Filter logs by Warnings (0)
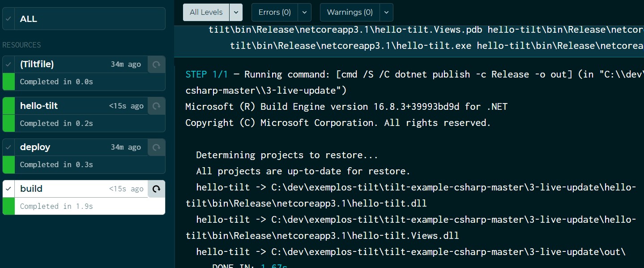This screenshot has width=644, height=268. [x=350, y=13]
